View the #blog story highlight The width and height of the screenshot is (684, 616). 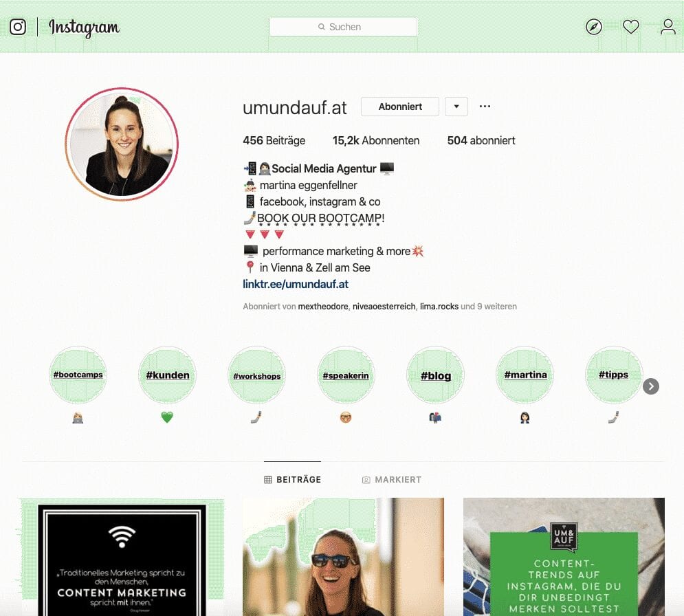[x=435, y=375]
